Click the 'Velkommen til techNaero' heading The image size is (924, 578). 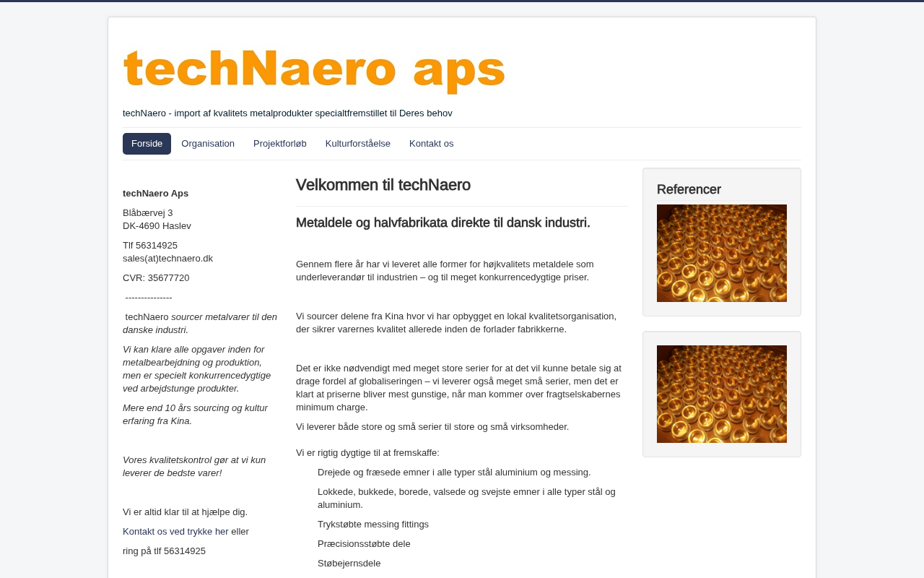click(x=383, y=185)
